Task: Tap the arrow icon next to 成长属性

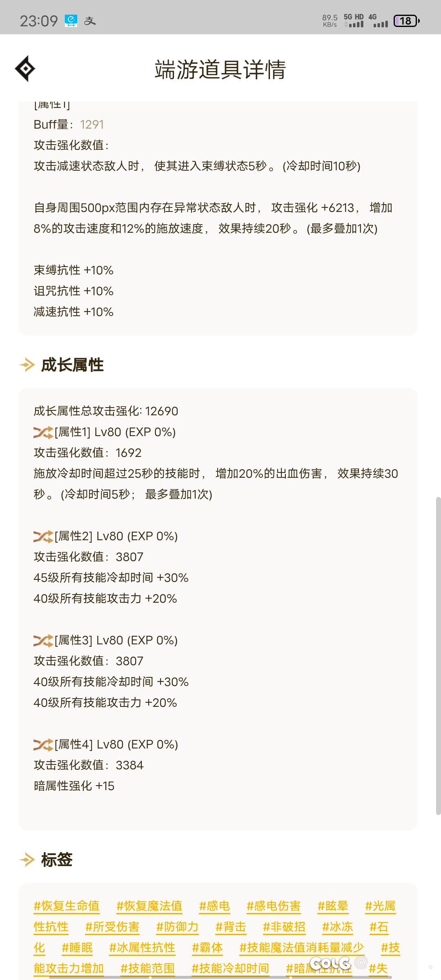Action: click(27, 365)
